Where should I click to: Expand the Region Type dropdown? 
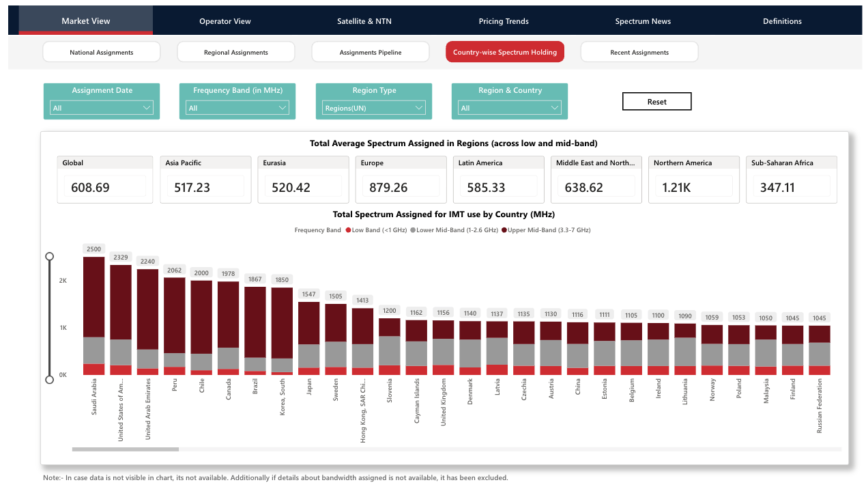(x=374, y=108)
